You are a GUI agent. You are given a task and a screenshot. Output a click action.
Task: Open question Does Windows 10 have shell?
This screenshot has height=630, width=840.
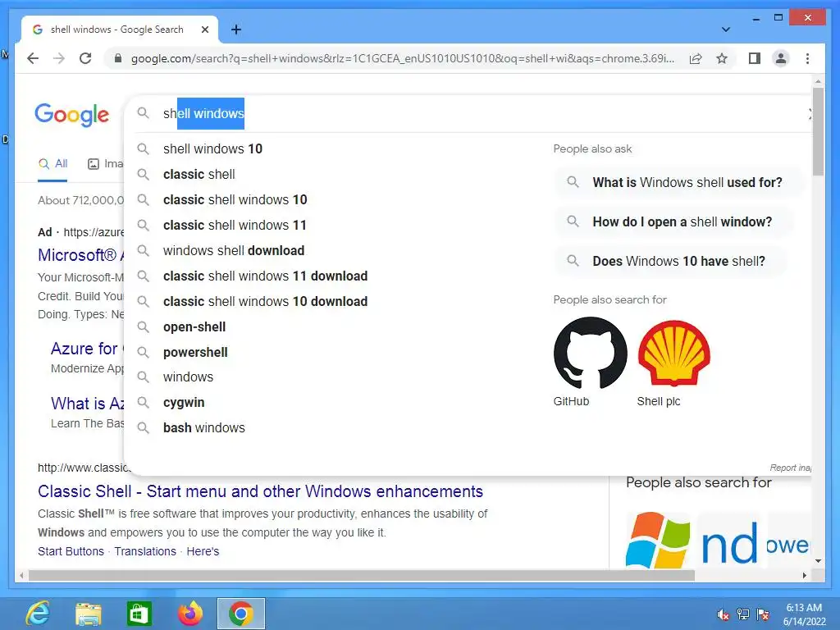[671, 261]
